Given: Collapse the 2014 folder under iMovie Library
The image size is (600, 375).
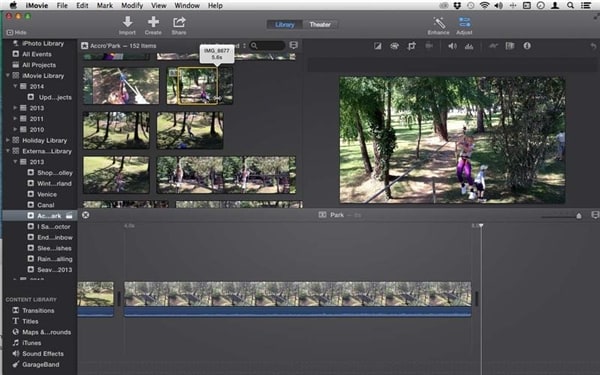Looking at the screenshot, I should tap(15, 86).
